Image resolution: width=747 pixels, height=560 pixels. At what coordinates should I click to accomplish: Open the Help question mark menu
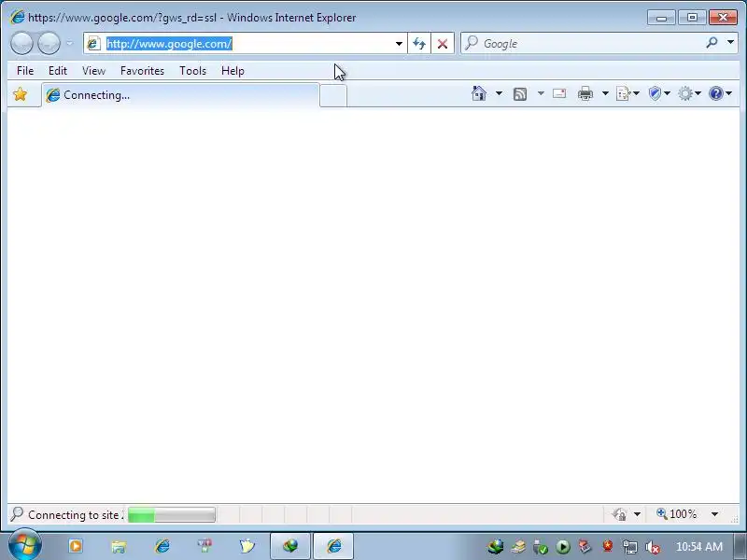click(720, 93)
